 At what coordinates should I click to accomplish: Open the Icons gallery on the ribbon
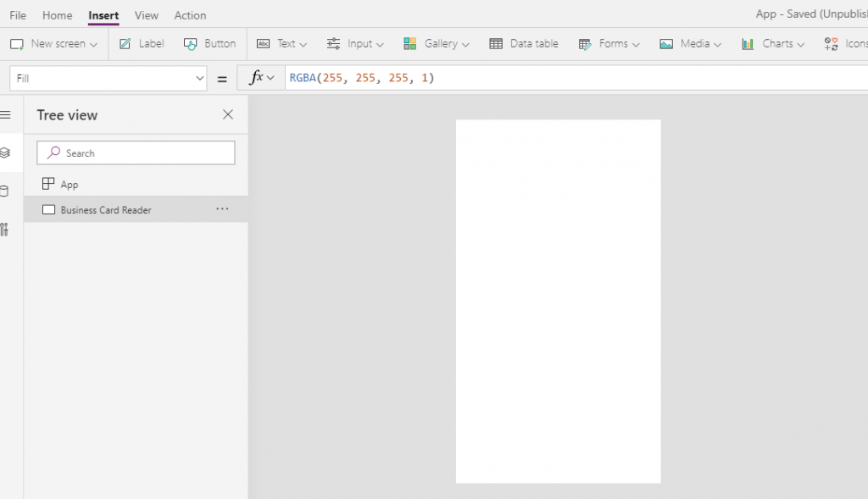[843, 43]
